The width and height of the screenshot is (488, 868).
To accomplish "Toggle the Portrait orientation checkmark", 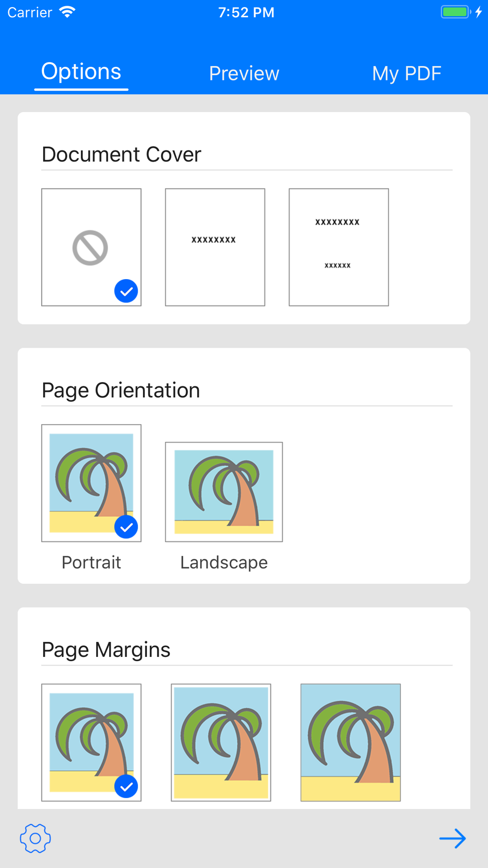I will 126,526.
